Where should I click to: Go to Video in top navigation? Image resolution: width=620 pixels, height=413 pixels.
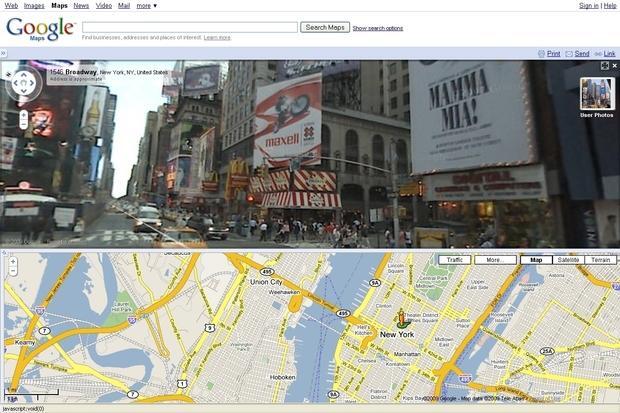coord(104,6)
